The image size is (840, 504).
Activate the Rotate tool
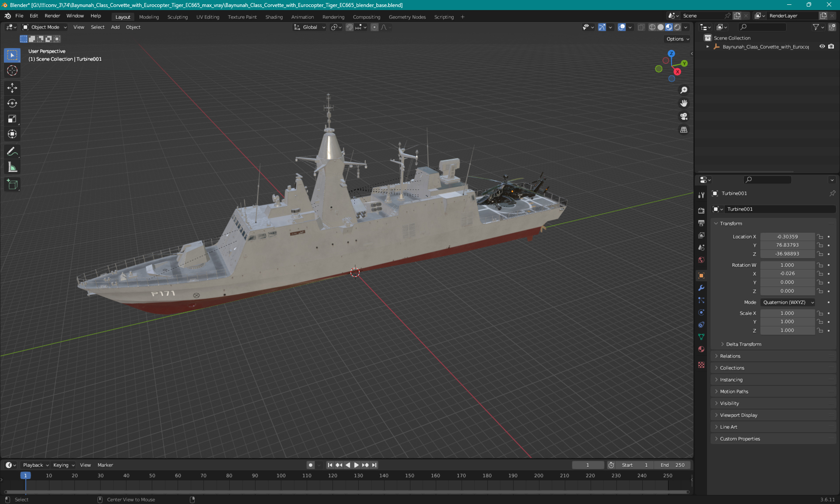pos(12,103)
